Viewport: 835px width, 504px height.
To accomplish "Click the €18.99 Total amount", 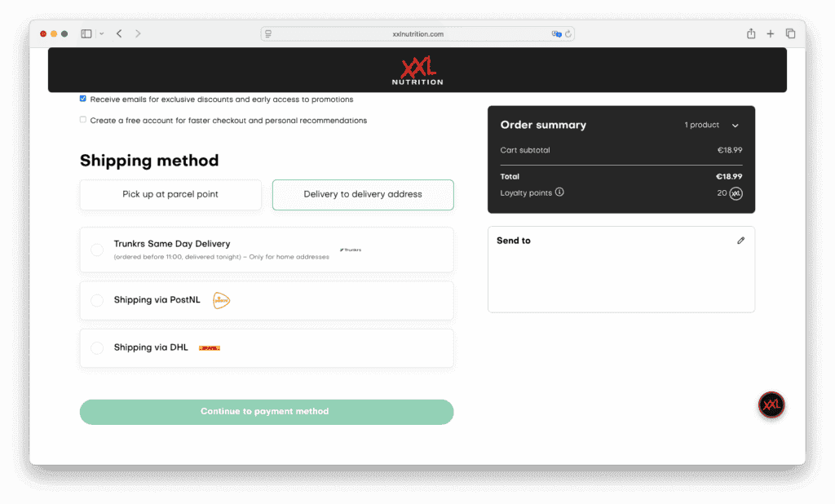I will tap(729, 176).
